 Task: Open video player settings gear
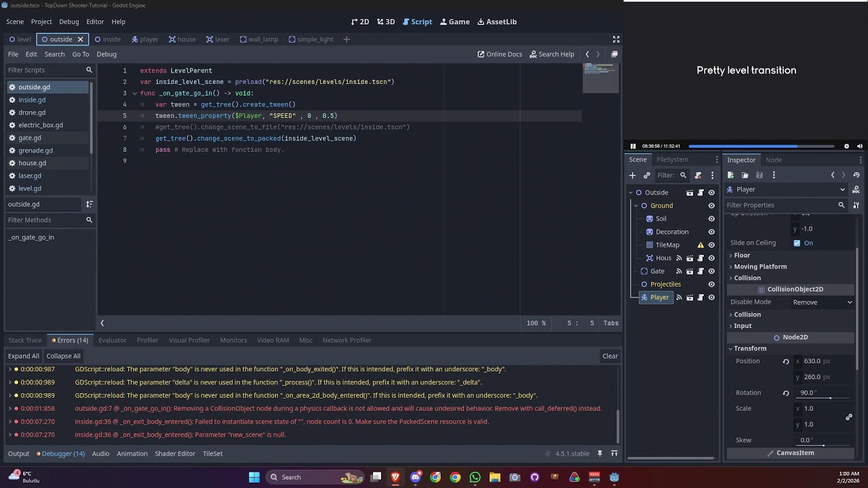846,146
